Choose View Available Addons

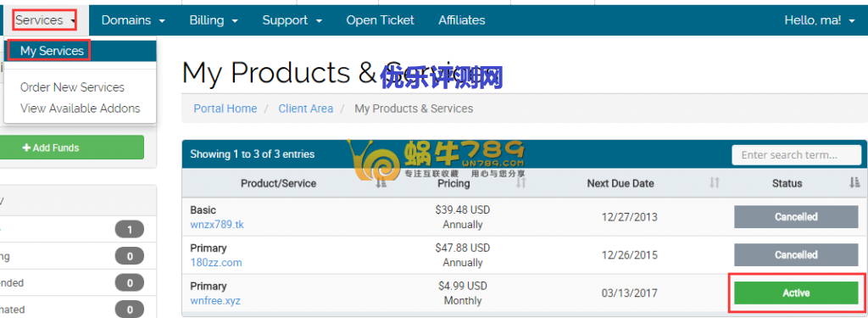point(81,108)
